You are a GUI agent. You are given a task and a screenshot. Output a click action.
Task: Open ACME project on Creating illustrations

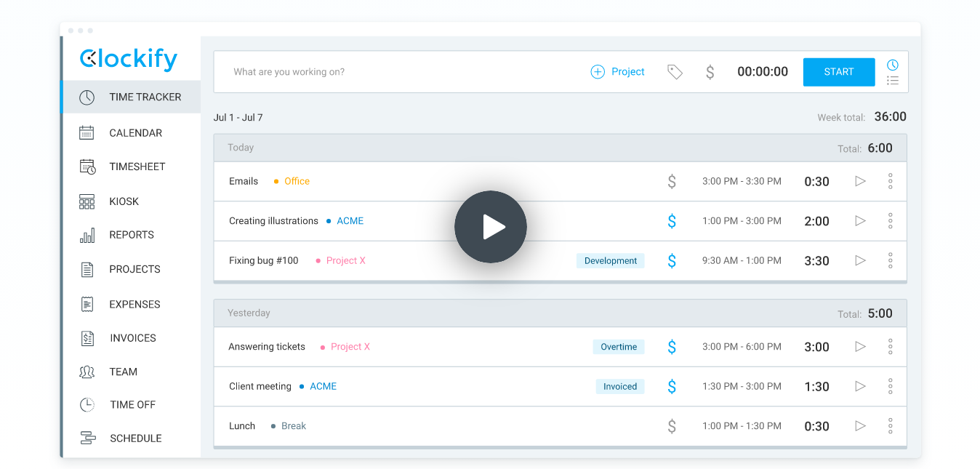click(350, 221)
